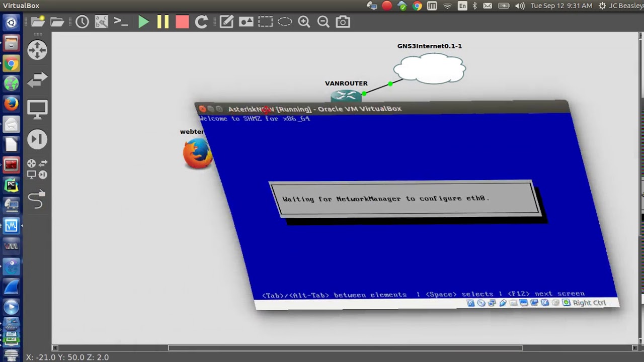Open the En keyboard layout menu

point(462,6)
